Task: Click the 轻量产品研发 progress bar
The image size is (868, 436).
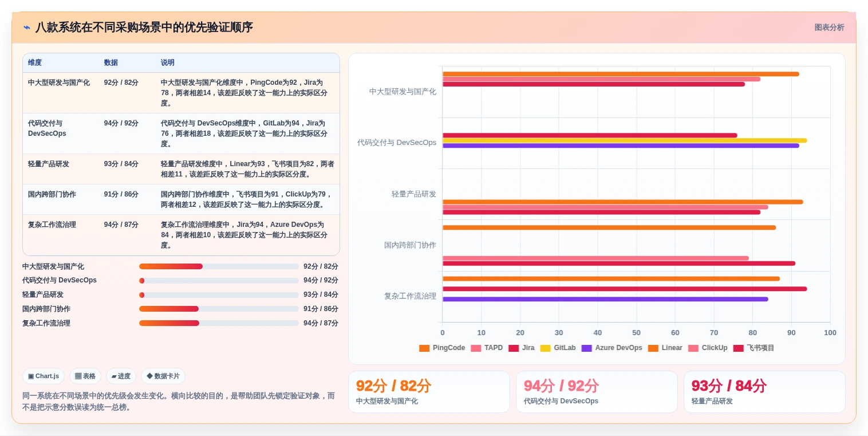Action: point(219,295)
